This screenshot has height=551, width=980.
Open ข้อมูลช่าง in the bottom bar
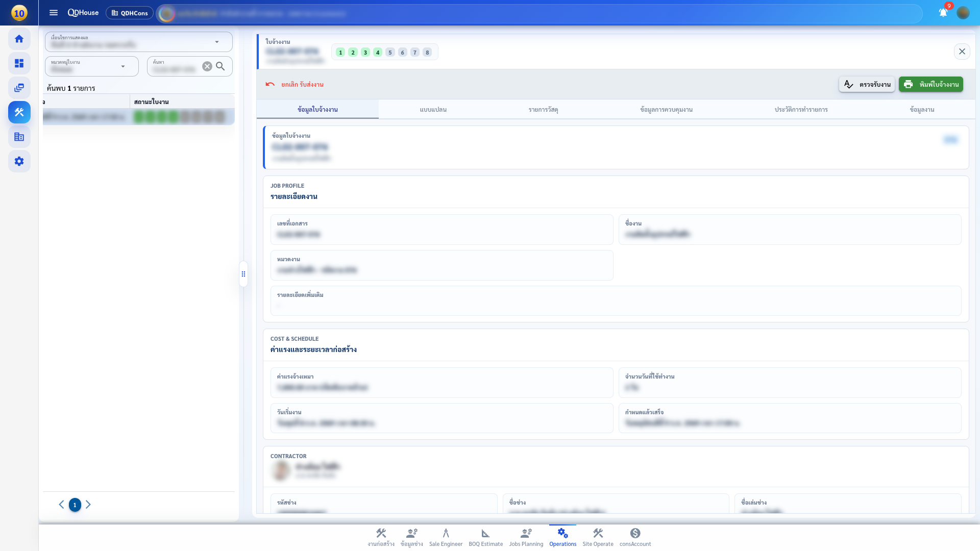tap(412, 538)
